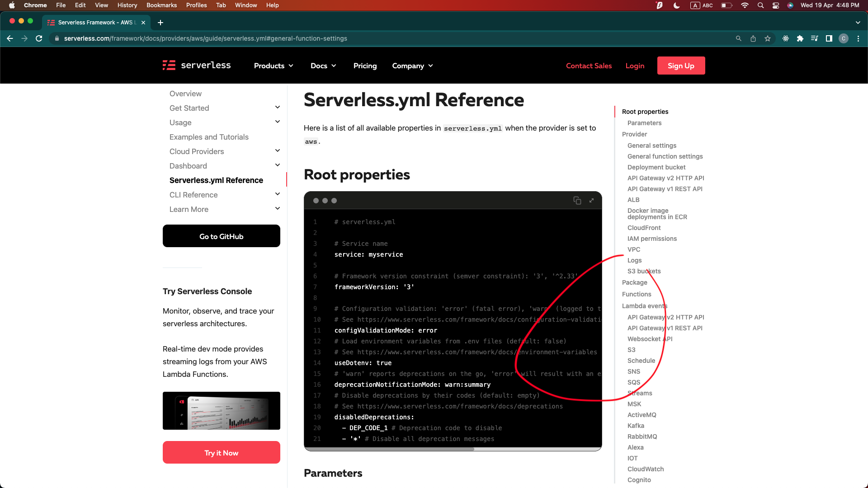Viewport: 868px width, 488px height.
Task: Bookmark the page using the star icon
Action: pos(768,38)
